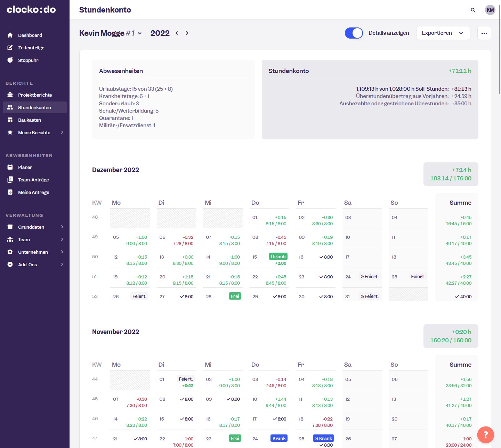Viewport: 501px width, 448px height.
Task: Click the Dashboard home icon
Action: (10, 35)
